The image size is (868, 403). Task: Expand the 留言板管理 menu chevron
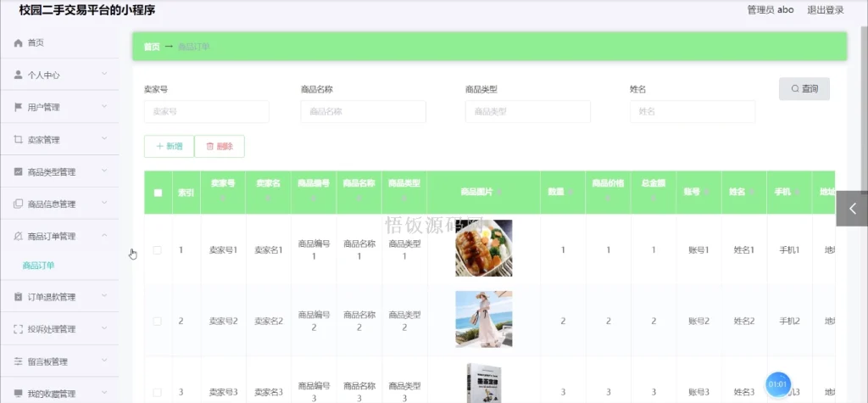tap(104, 361)
